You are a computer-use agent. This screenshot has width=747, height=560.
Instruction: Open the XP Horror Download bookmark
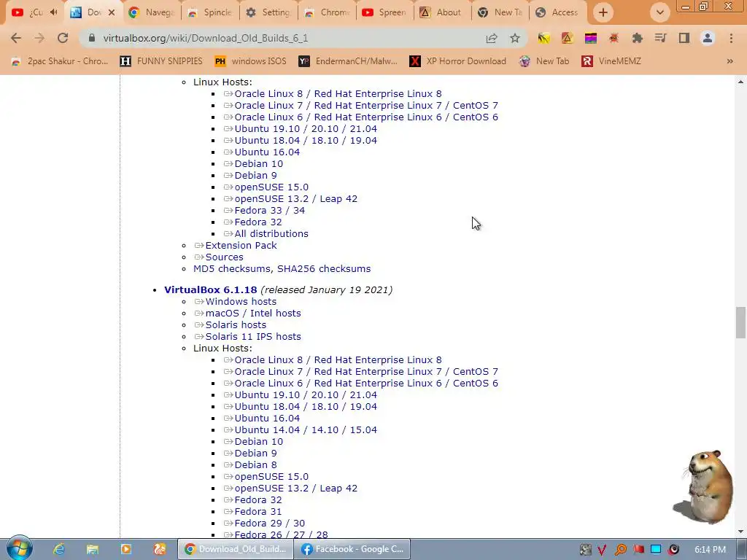(458, 61)
